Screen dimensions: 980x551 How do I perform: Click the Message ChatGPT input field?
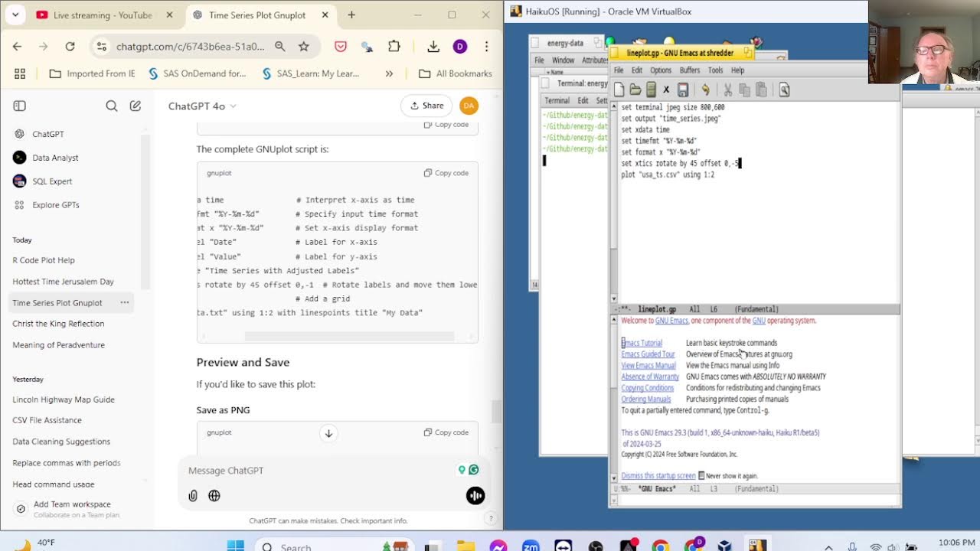322,471
